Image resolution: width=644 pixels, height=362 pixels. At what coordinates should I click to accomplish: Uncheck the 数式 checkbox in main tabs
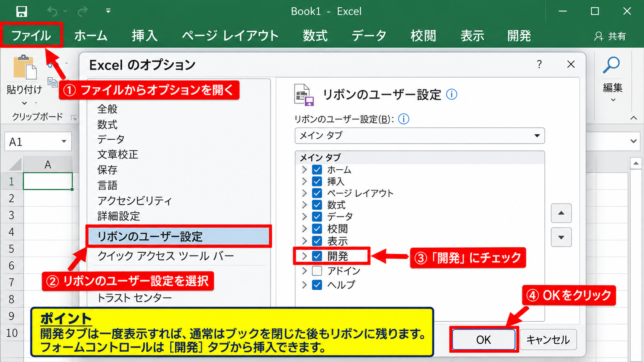(317, 205)
